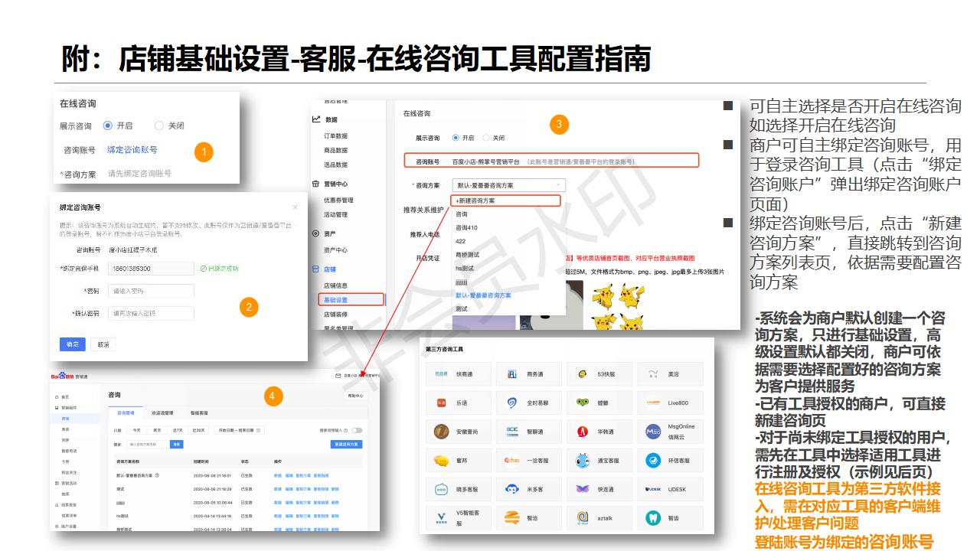The width and height of the screenshot is (980, 551).
Task: Click 咨询 under 营销组件 in sidebar
Action: click(66, 419)
